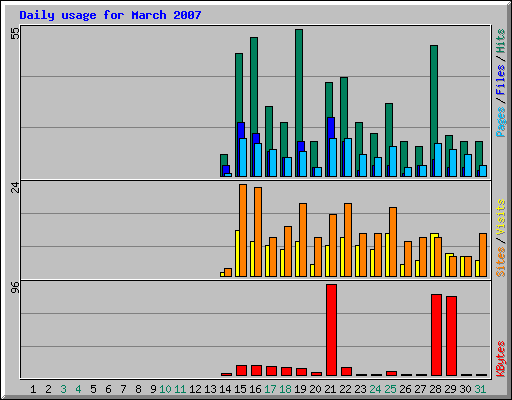Image resolution: width=512 pixels, height=400 pixels.
Task: Click the red KBytes bar for day 21
Action: coord(331,330)
